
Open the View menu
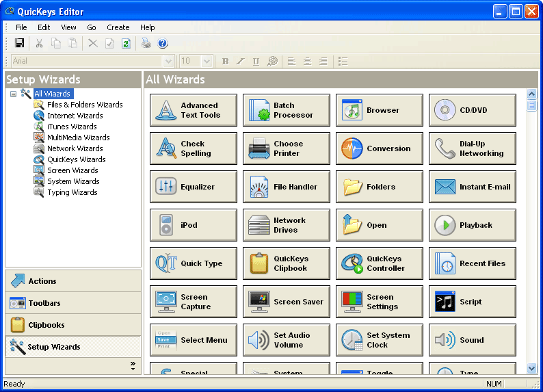pos(68,27)
